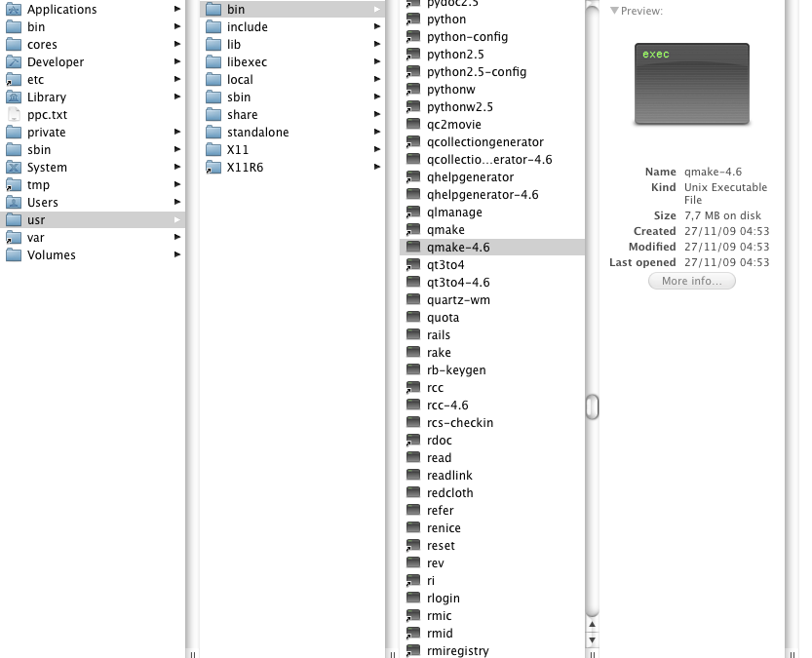Screen dimensions: 812x658
Task: Select the qt3to4-4.6 entry
Action: point(458,283)
